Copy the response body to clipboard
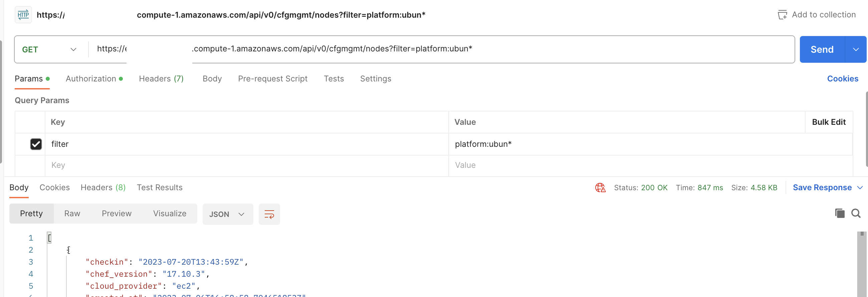 pos(840,213)
